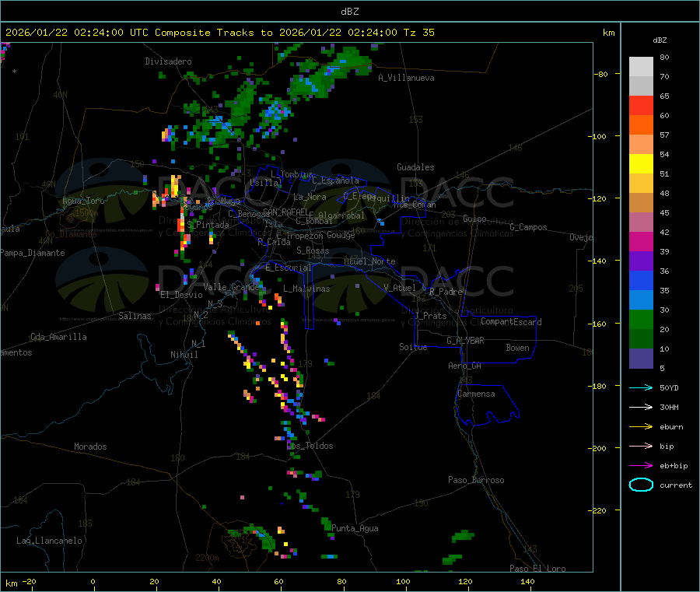This screenshot has height=592, width=700.
Task: Click the Aero_GA map label
Action: click(465, 366)
